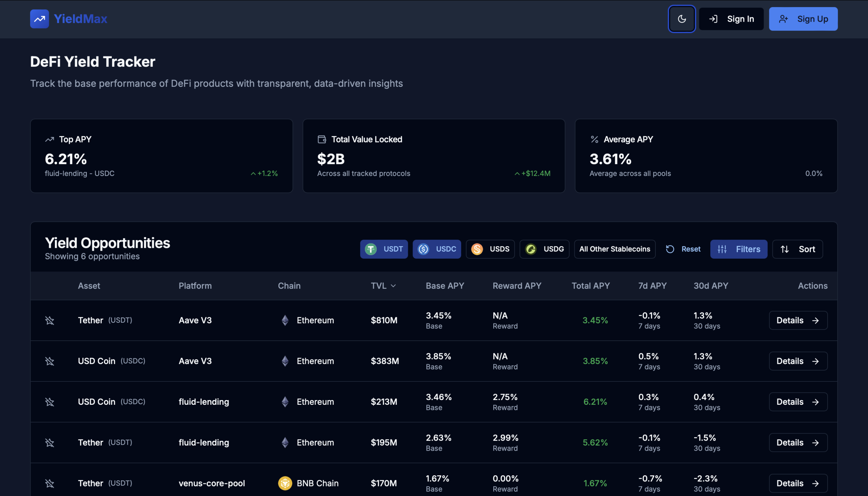Toggle the USDS stablecoin filter chip

[x=490, y=249]
